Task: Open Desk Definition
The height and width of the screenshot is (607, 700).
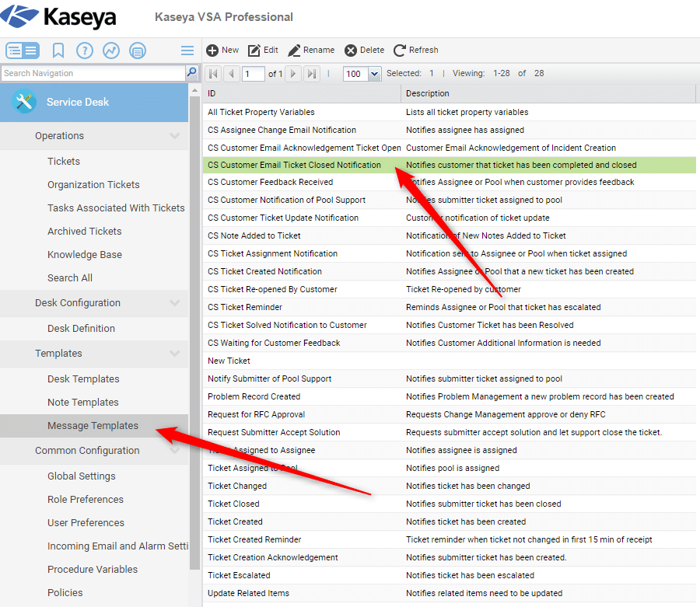Action: [81, 328]
